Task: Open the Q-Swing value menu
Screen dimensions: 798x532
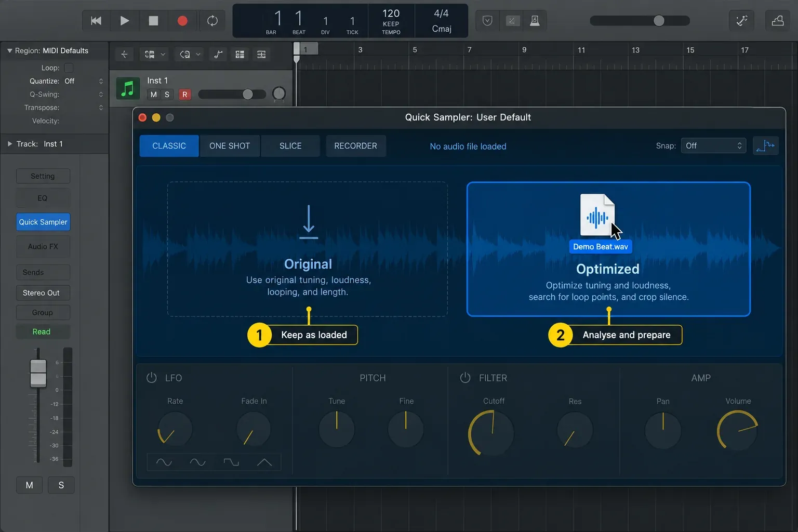Action: (x=101, y=95)
